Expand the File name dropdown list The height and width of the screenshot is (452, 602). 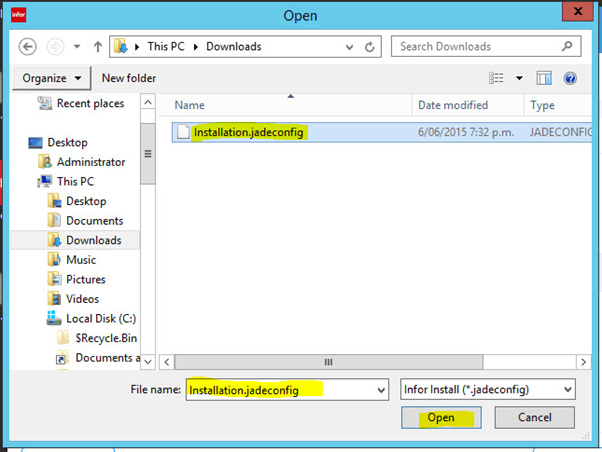[x=378, y=389]
